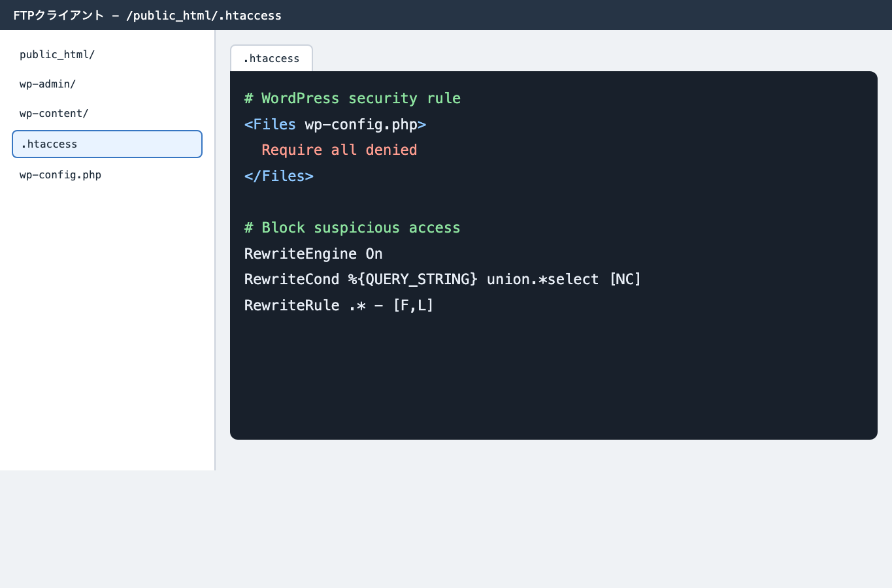Click the [NC] flag in RewriteCond
The height and width of the screenshot is (588, 892).
point(625,279)
